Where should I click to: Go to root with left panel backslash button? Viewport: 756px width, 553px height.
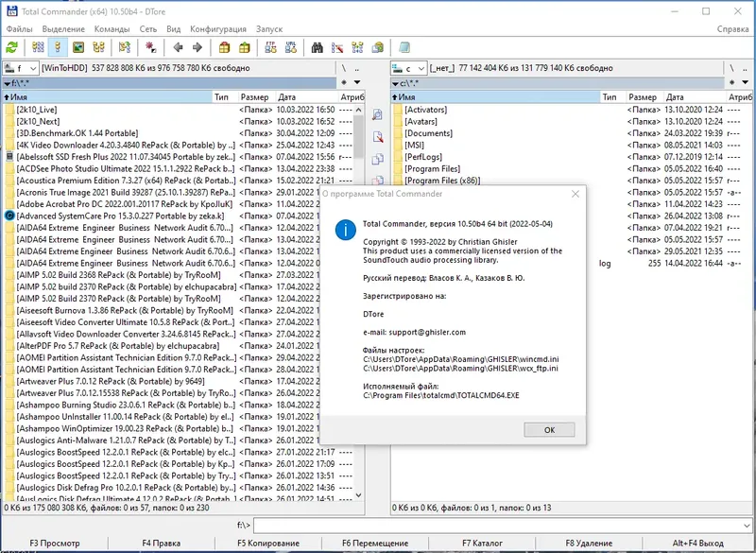[x=344, y=68]
